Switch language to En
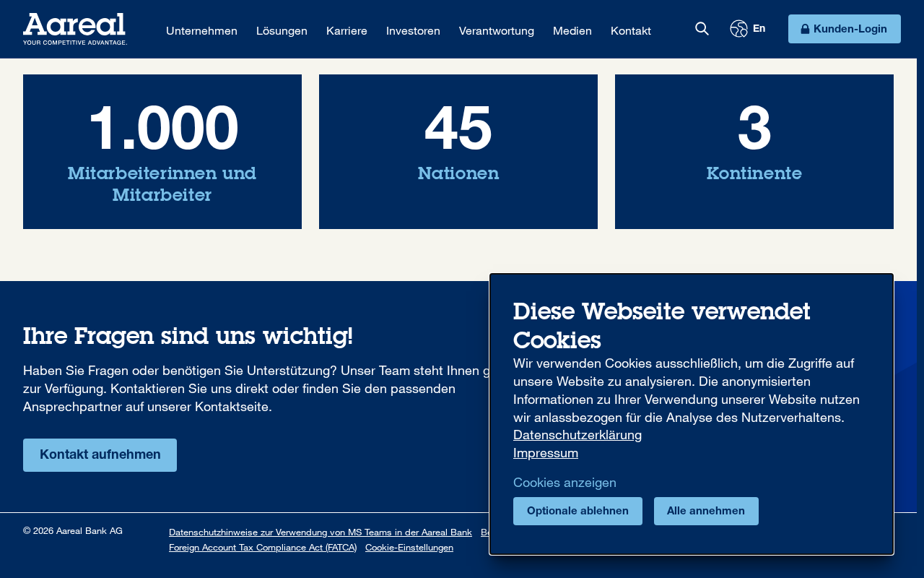Image resolution: width=924 pixels, height=578 pixels. click(x=759, y=28)
